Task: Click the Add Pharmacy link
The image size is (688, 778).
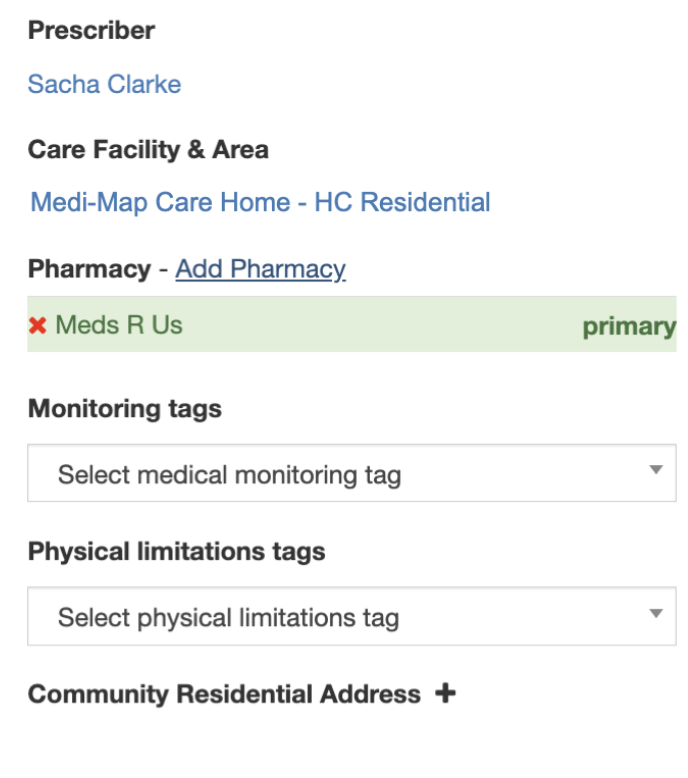Action: point(260,269)
